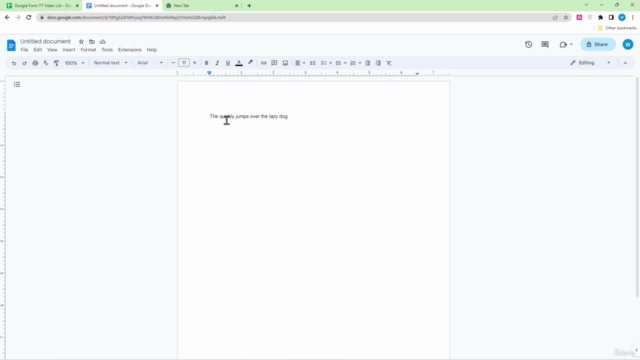Open the checklist options dropdown
The width and height of the screenshot is (640, 360).
(330, 63)
